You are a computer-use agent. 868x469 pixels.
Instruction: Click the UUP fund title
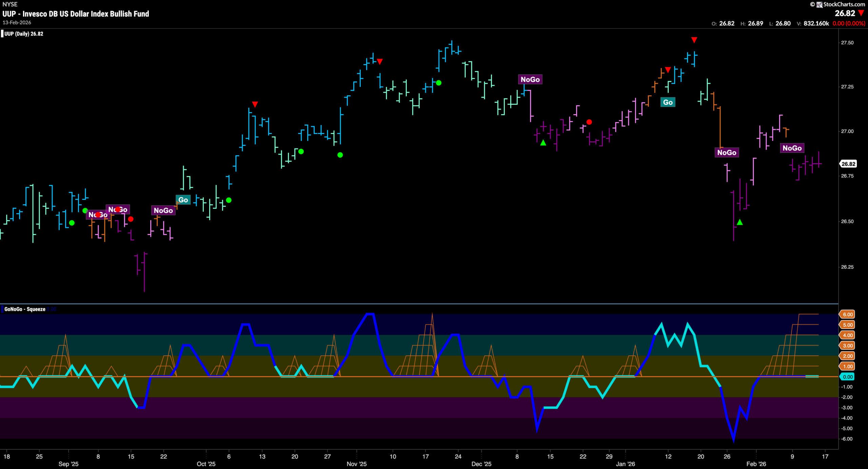click(x=76, y=14)
